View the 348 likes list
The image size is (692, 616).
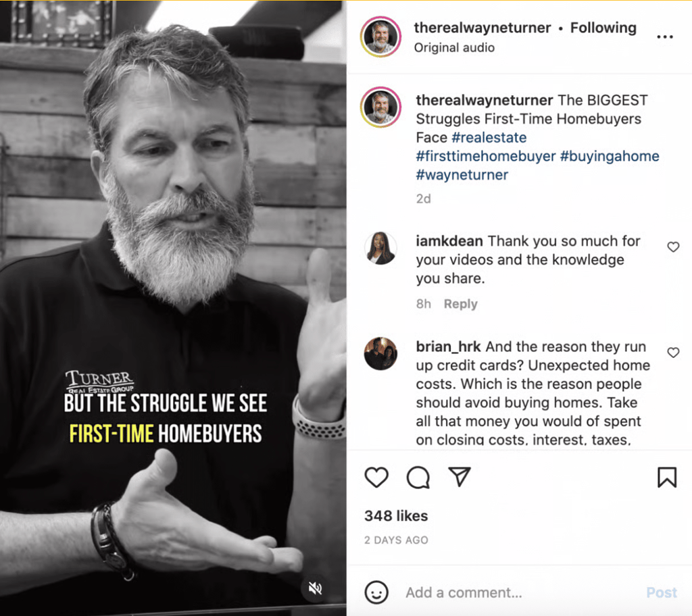396,516
